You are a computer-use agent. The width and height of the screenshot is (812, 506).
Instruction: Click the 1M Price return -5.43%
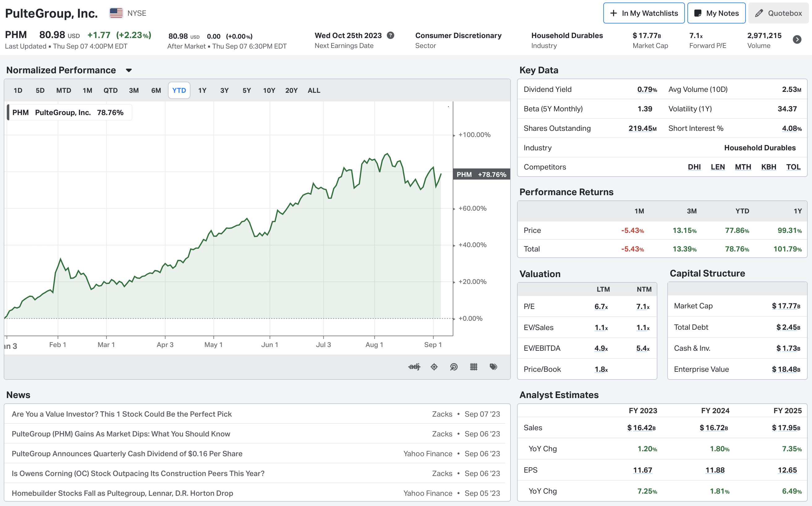coord(632,231)
